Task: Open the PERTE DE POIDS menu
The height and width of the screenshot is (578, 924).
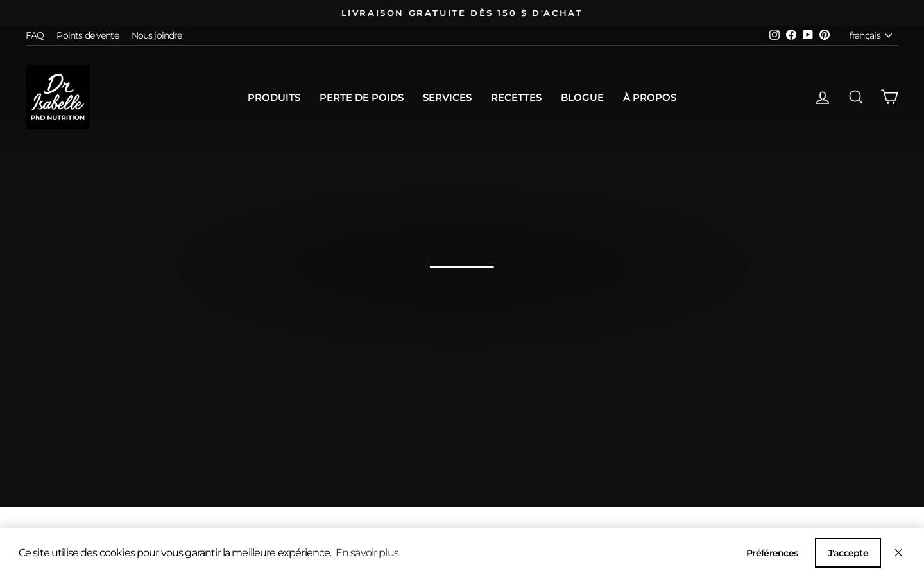Action: click(361, 98)
